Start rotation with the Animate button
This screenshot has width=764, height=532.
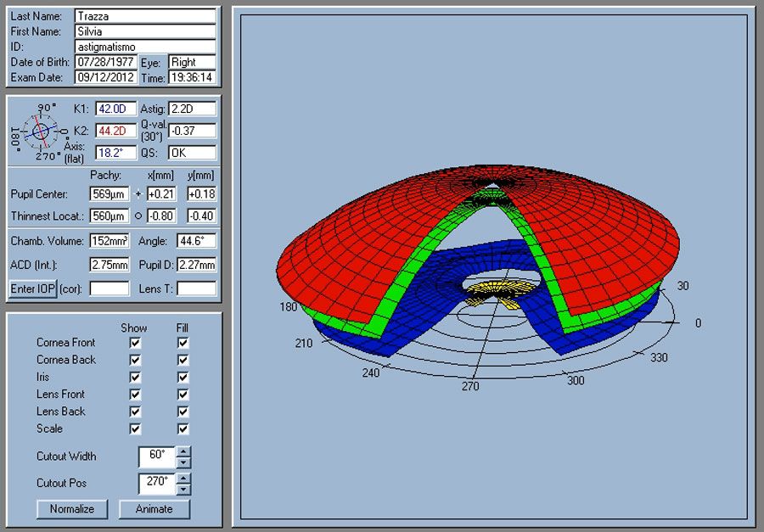154,509
